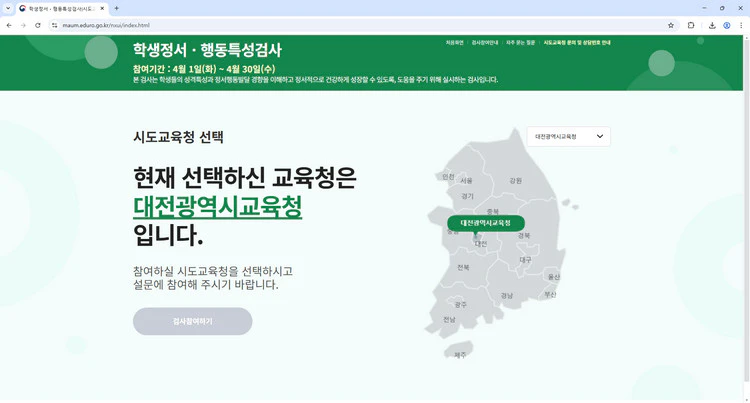Open the tab search chevron dropdown
The width and height of the screenshot is (750, 403).
[x=8, y=8]
